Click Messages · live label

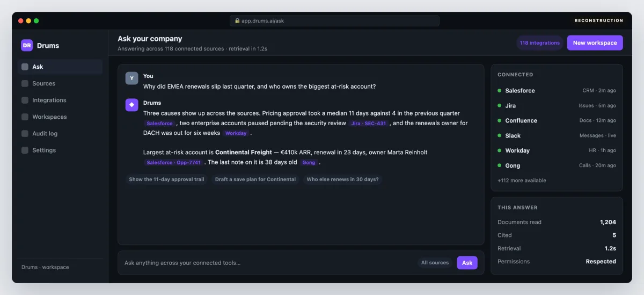click(598, 136)
